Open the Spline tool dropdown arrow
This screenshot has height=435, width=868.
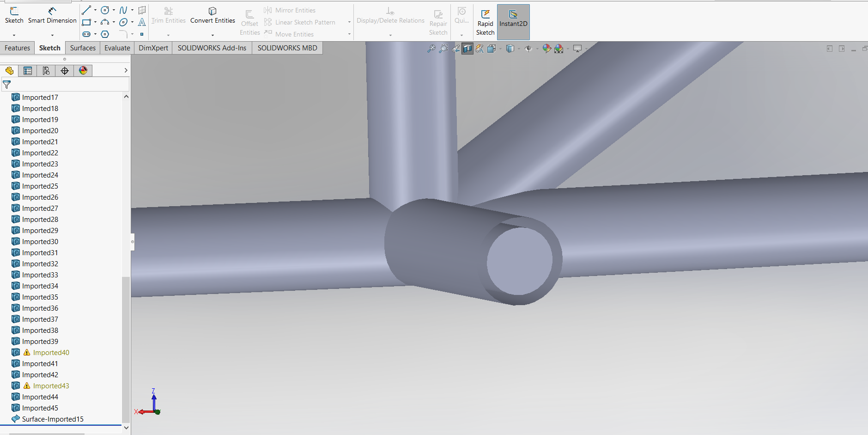click(132, 10)
